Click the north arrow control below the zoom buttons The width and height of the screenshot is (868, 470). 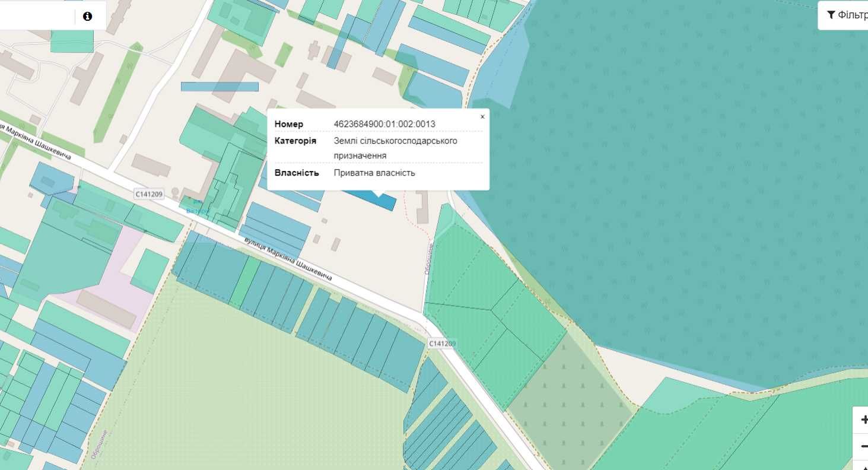(x=863, y=465)
